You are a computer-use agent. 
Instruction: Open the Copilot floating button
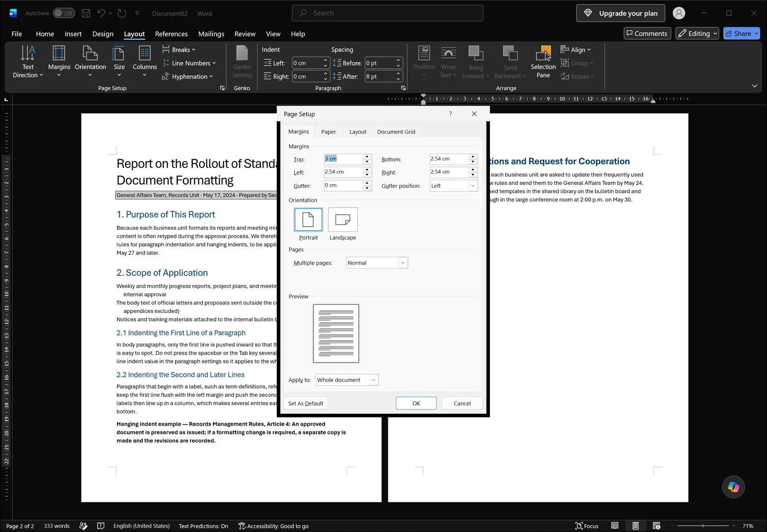(733, 487)
